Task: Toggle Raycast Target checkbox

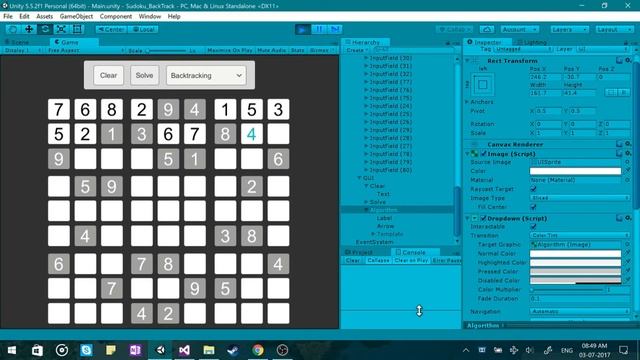Action: pos(533,189)
